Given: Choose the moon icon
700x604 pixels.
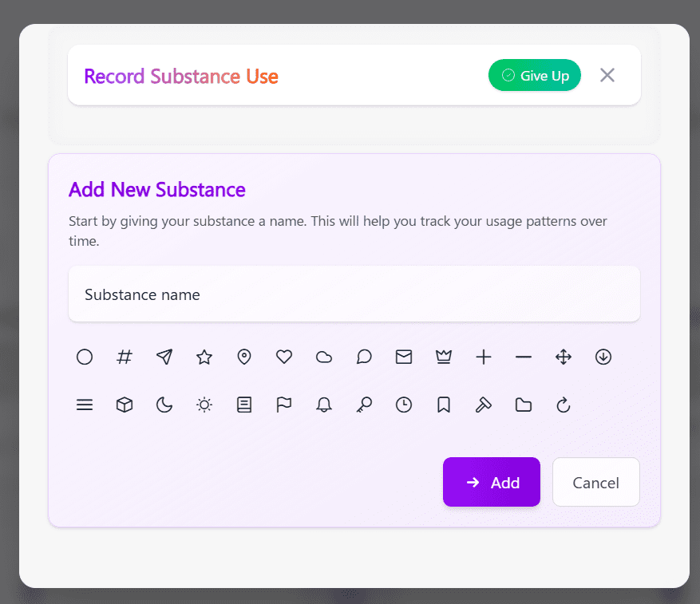Looking at the screenshot, I should coord(164,405).
